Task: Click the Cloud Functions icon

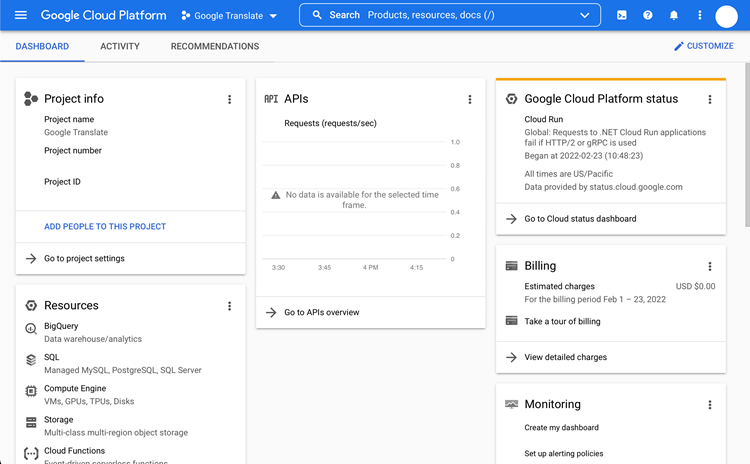Action: (31, 453)
